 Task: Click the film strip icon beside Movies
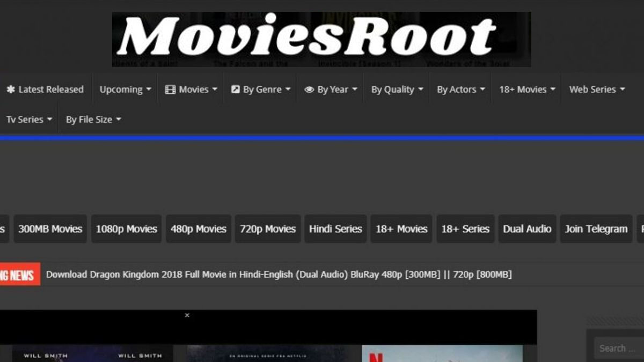pos(170,90)
